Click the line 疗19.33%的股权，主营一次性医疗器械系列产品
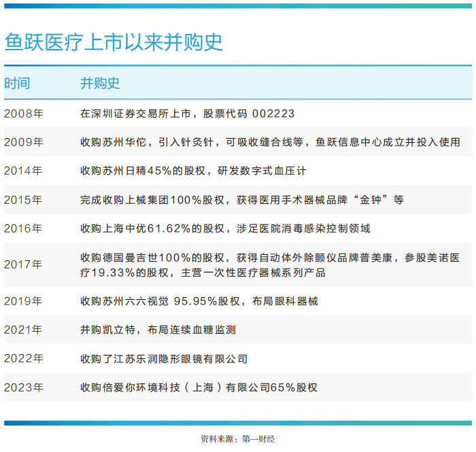The image size is (476, 452). coord(203,273)
